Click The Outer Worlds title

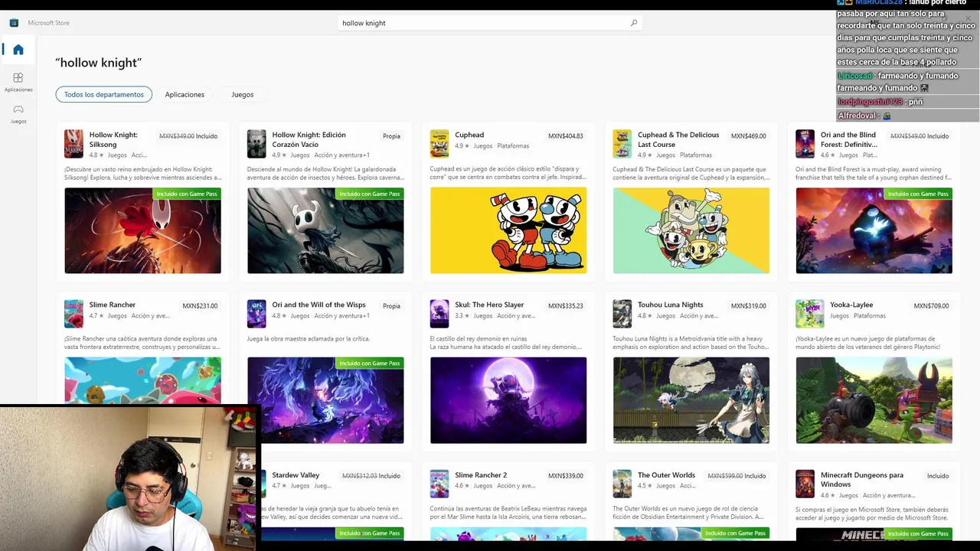[666, 475]
